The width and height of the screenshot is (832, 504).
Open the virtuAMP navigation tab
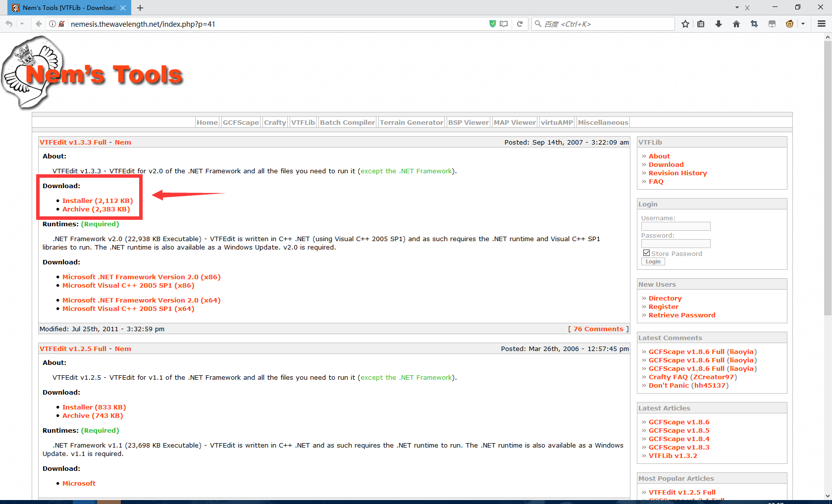click(557, 122)
